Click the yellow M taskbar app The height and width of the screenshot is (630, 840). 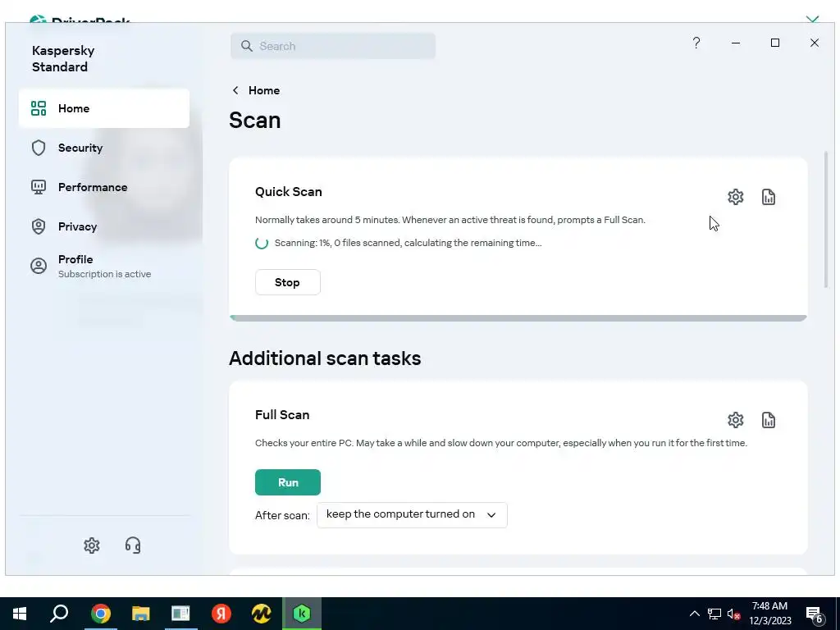(262, 614)
